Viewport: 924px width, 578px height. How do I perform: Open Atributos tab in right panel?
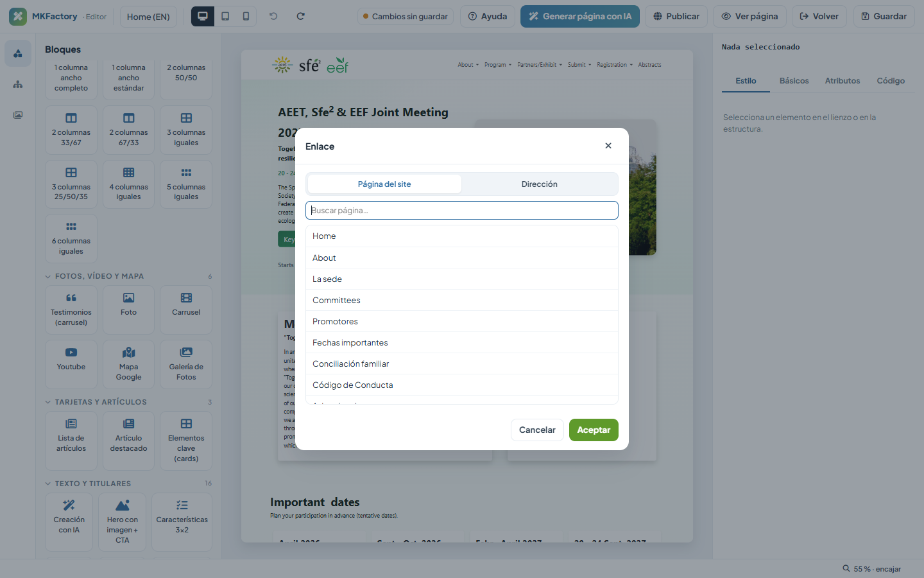pos(843,81)
